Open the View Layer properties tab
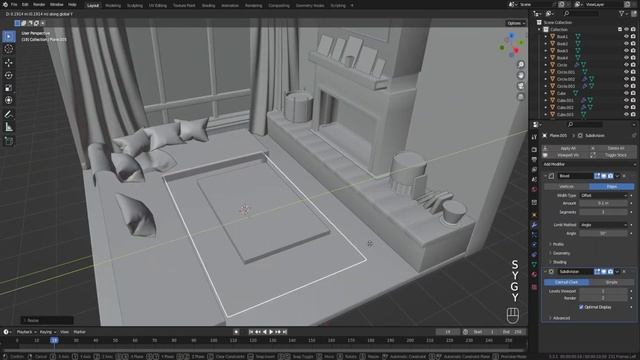The image size is (640, 360). coord(534,169)
